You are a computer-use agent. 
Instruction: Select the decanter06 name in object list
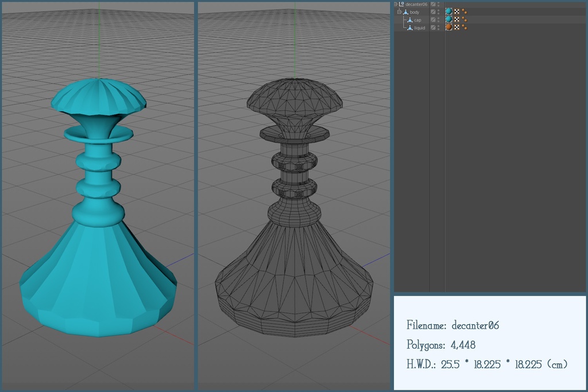point(416,5)
